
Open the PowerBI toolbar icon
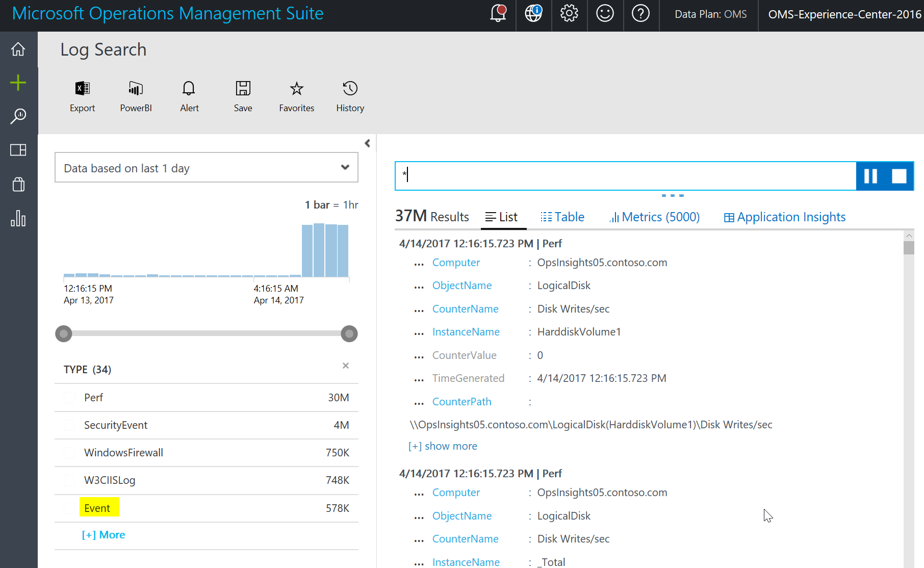(136, 89)
